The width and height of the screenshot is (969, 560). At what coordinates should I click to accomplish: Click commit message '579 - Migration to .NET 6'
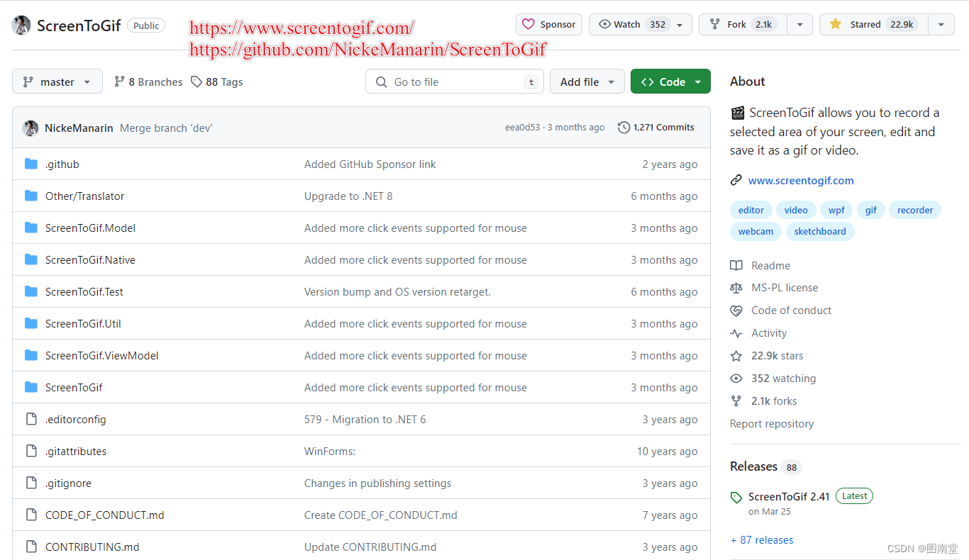coord(365,420)
